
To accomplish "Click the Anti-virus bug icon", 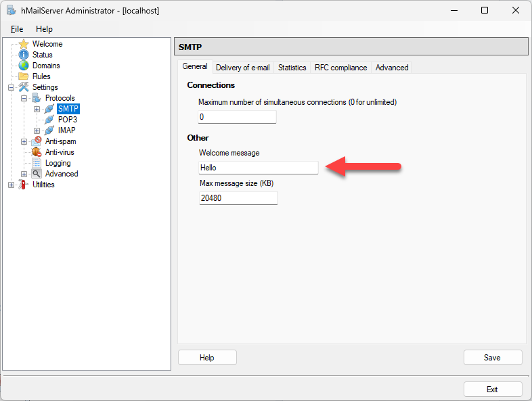I will (37, 152).
